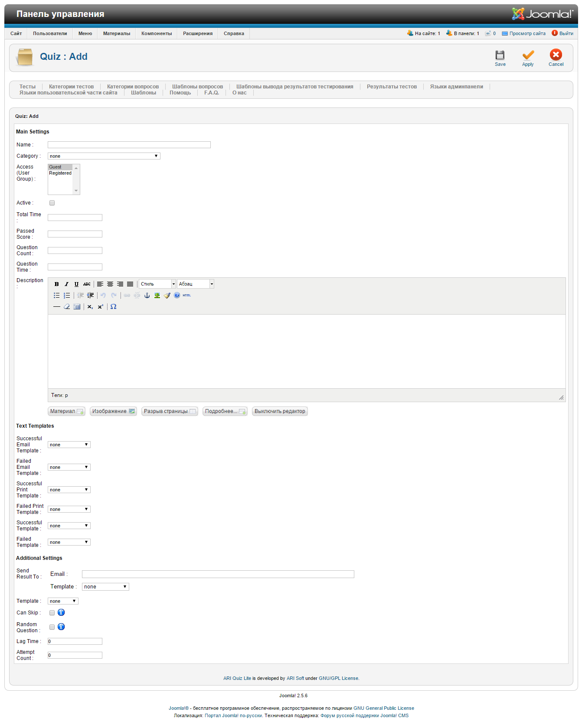
Task: Click the Изображение button below editor
Action: pos(113,411)
